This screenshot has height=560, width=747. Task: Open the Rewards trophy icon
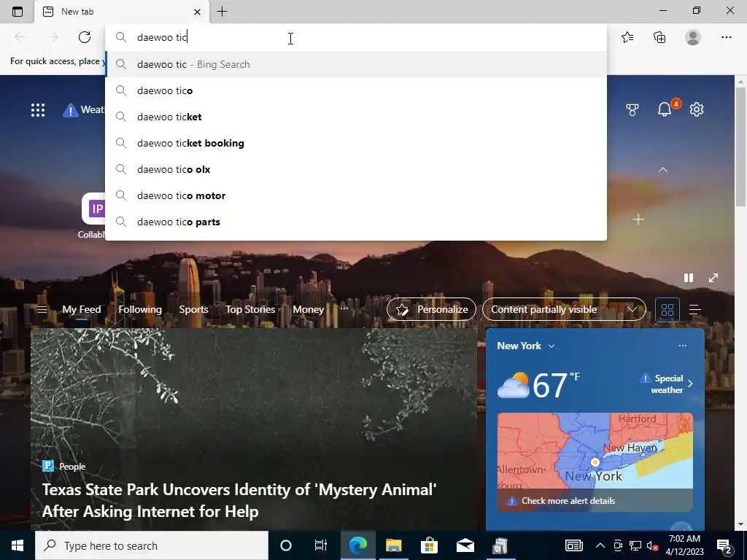(632, 110)
